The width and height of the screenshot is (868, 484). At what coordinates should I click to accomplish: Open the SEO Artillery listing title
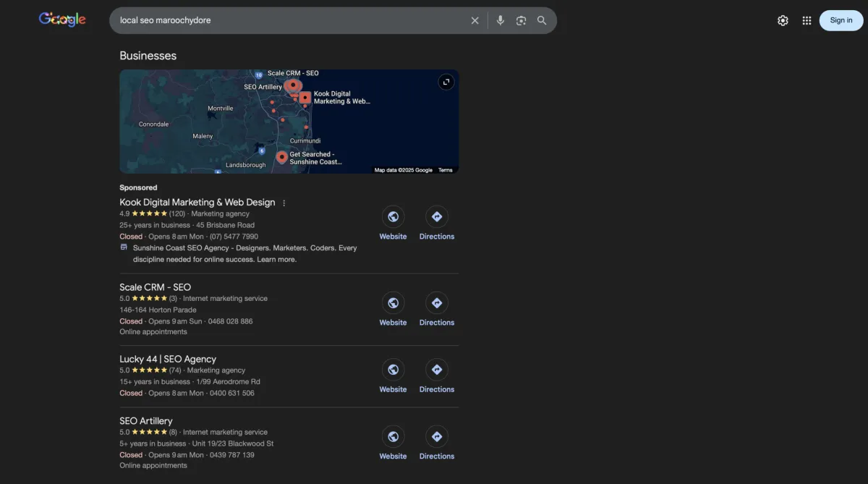(x=146, y=421)
